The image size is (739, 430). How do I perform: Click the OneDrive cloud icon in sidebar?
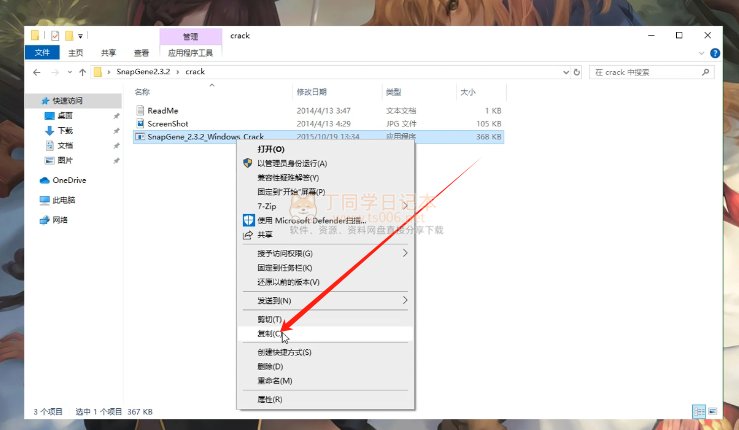point(45,180)
